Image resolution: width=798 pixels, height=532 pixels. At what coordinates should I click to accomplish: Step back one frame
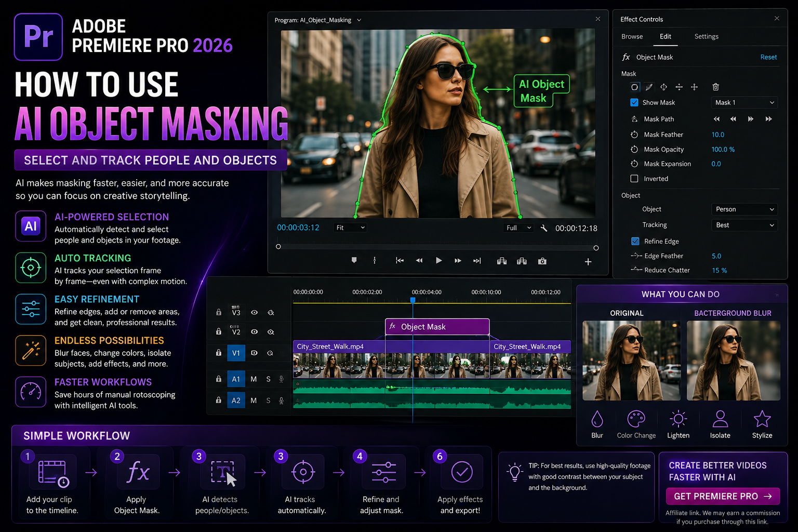(x=419, y=261)
